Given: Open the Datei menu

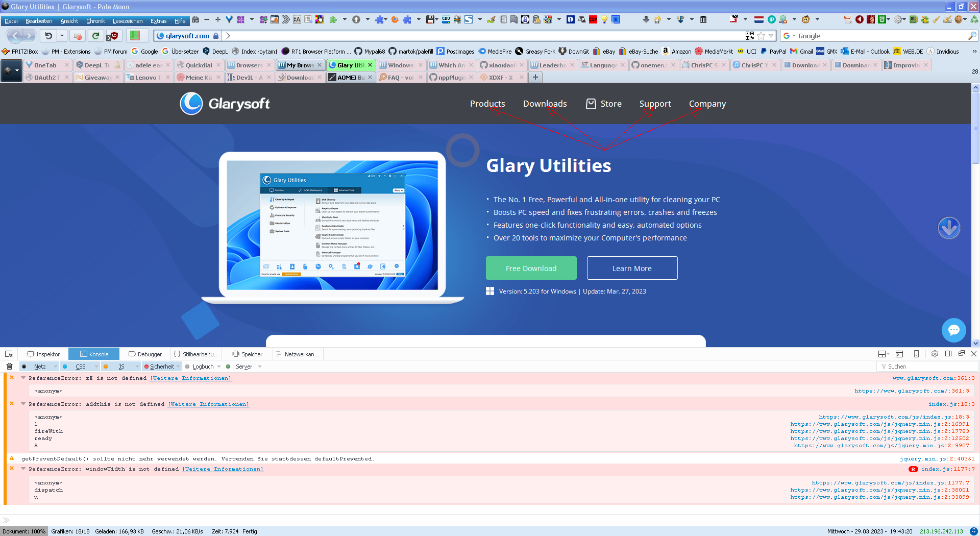Looking at the screenshot, I should tap(11, 21).
